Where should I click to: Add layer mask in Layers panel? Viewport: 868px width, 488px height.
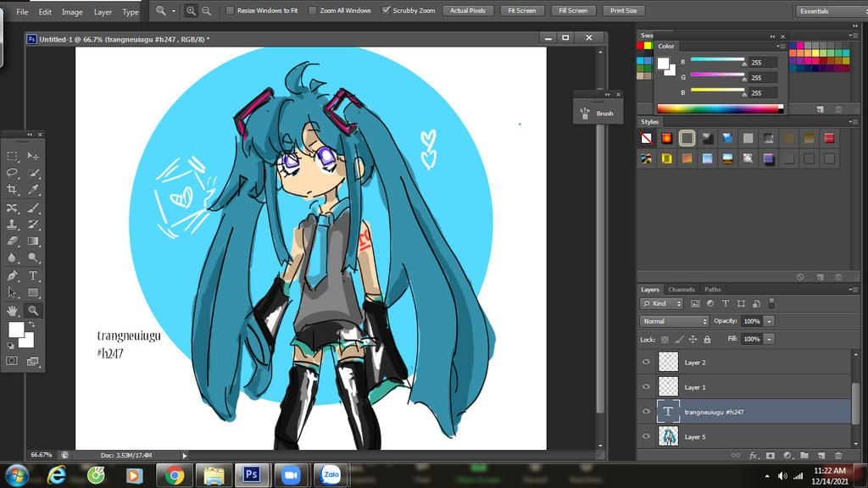771,455
